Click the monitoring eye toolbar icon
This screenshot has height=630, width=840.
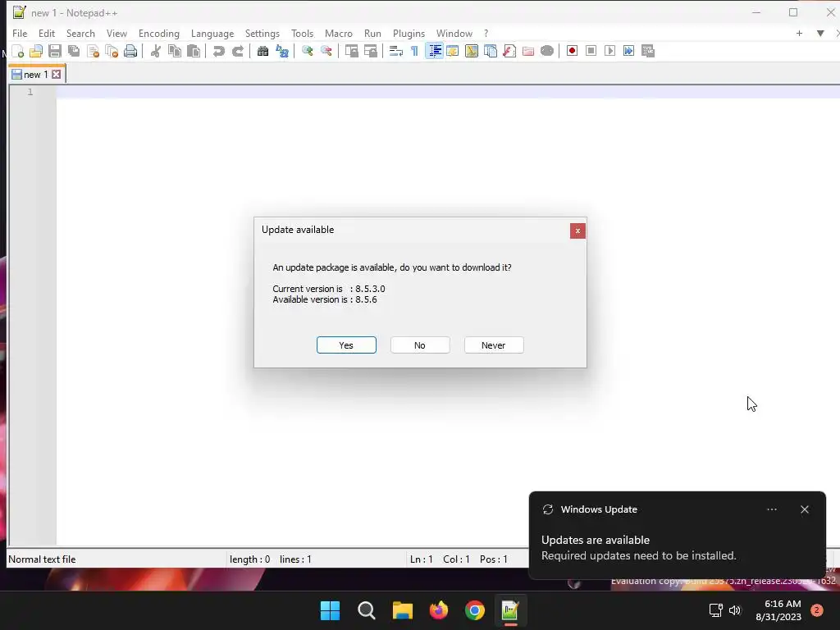pos(547,51)
